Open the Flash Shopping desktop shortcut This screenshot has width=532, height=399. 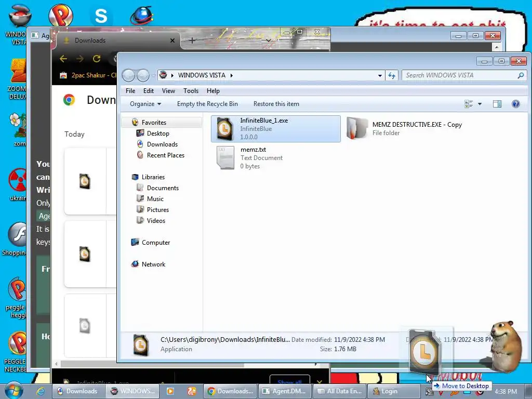click(14, 239)
